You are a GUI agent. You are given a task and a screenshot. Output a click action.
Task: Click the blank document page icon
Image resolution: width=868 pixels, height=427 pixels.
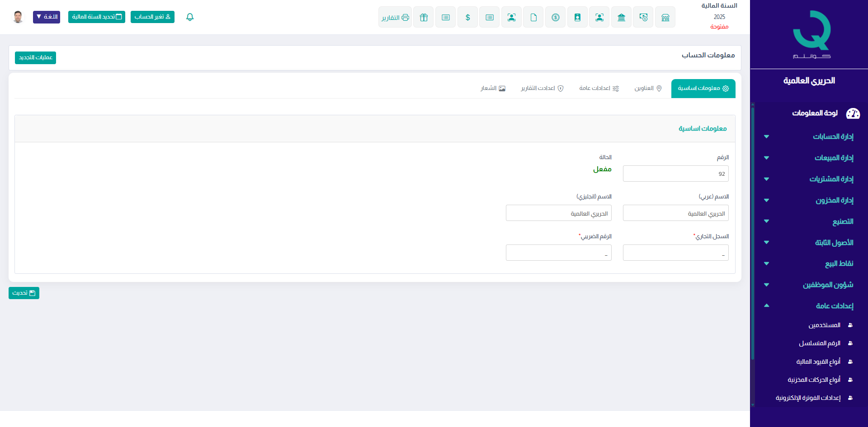[533, 17]
